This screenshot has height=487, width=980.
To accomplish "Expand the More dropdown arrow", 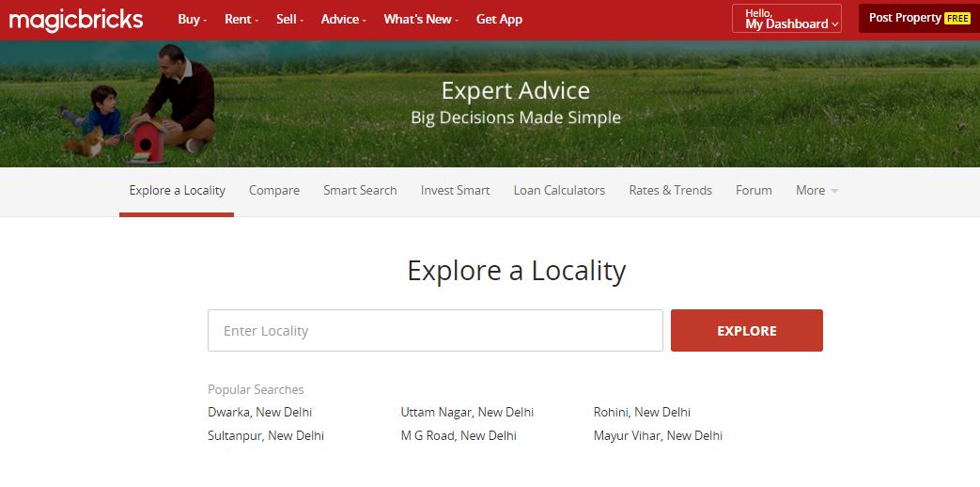I will coord(833,191).
